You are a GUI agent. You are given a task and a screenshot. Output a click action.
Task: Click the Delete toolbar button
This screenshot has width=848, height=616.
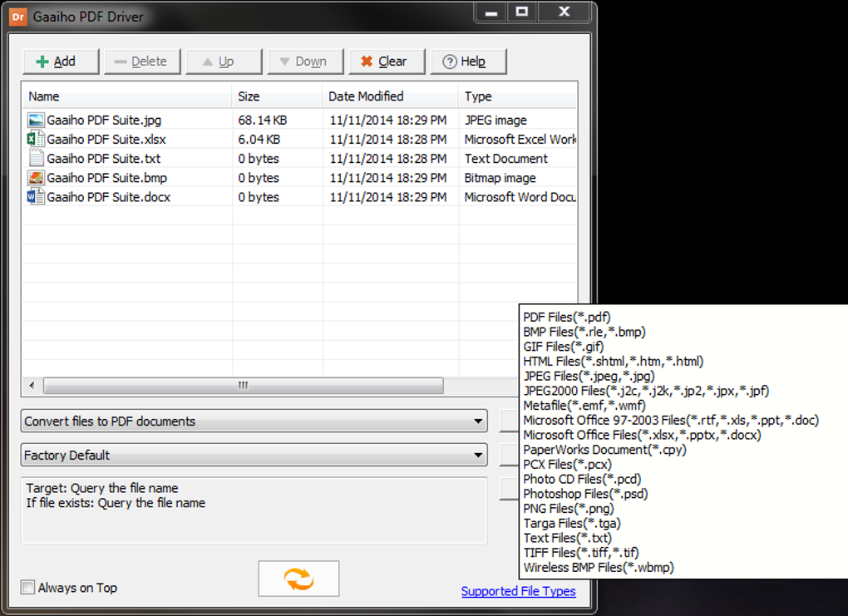coord(142,62)
